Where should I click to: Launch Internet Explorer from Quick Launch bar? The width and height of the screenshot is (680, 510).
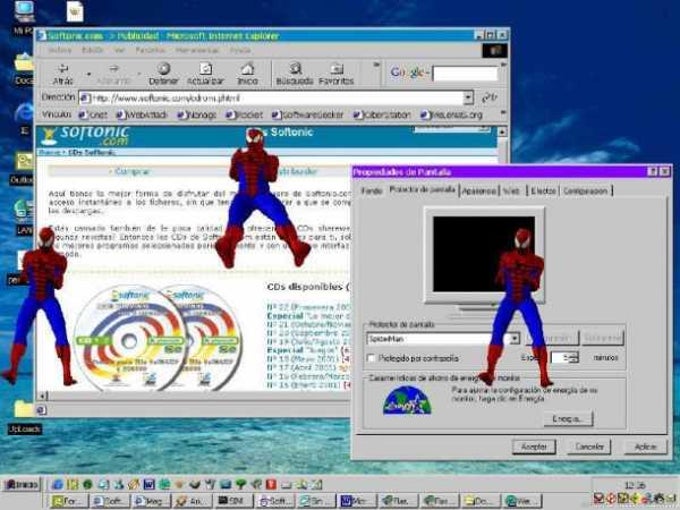57,484
